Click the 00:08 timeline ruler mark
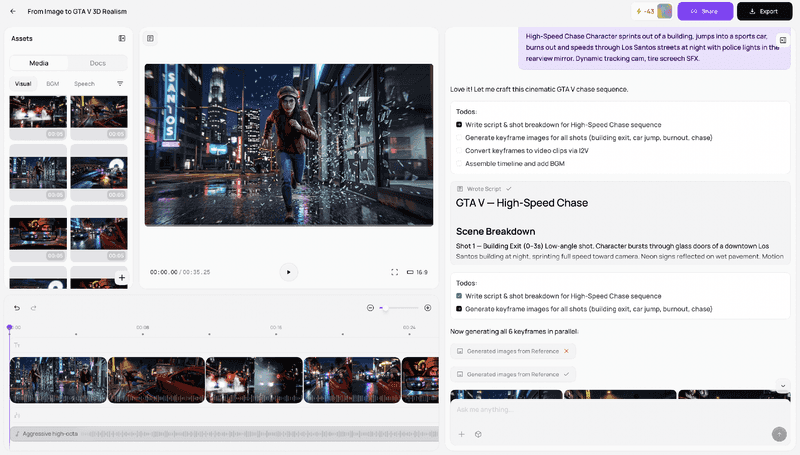 pos(143,327)
